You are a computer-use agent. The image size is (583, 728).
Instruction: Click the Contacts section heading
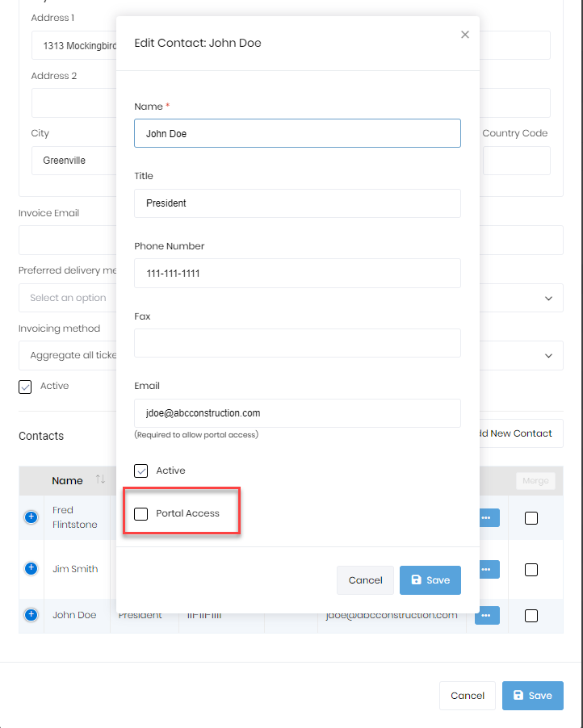pyautogui.click(x=41, y=436)
